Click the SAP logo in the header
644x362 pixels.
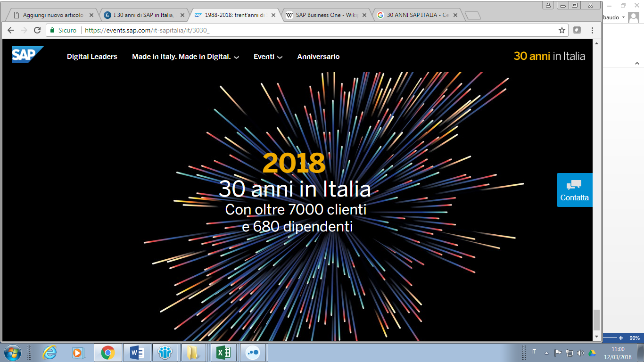coord(28,55)
